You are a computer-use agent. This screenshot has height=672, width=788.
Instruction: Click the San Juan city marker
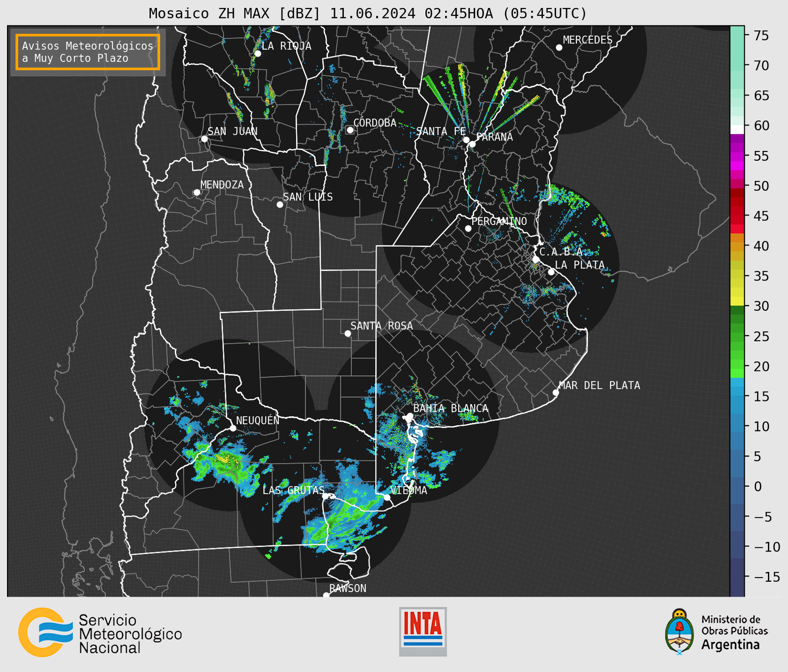point(204,139)
